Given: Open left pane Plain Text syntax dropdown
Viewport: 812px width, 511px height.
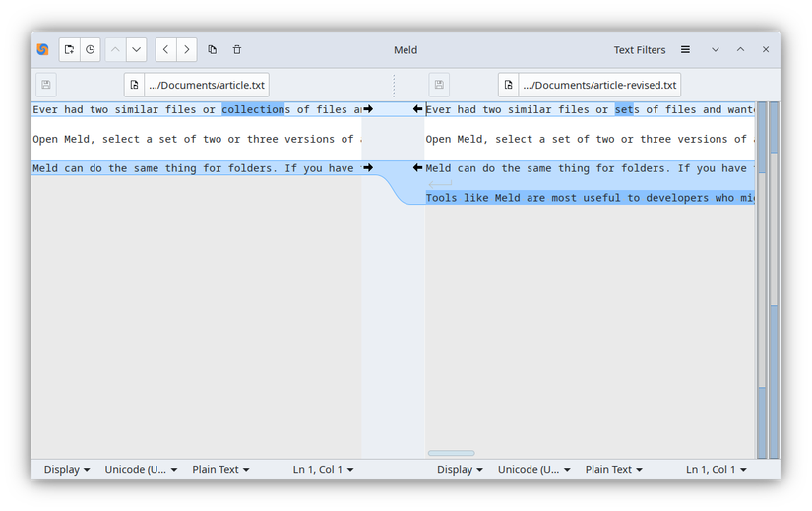Looking at the screenshot, I should (x=220, y=469).
